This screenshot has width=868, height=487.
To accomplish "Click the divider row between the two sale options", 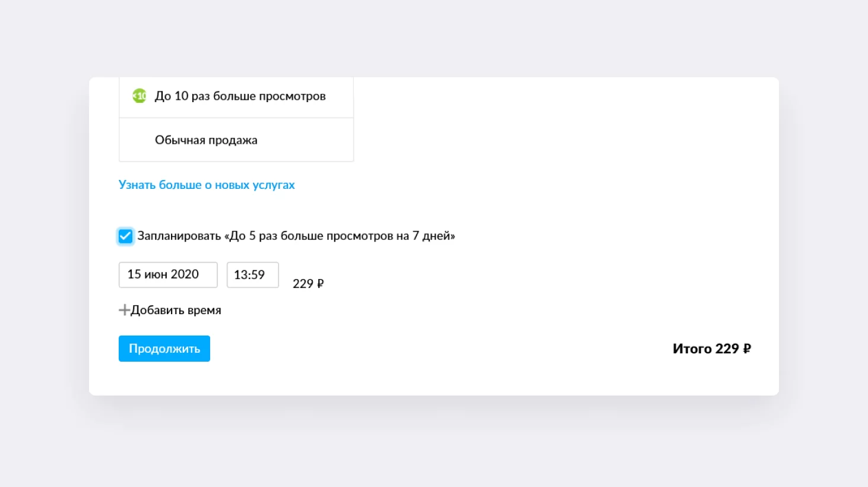I will [236, 118].
